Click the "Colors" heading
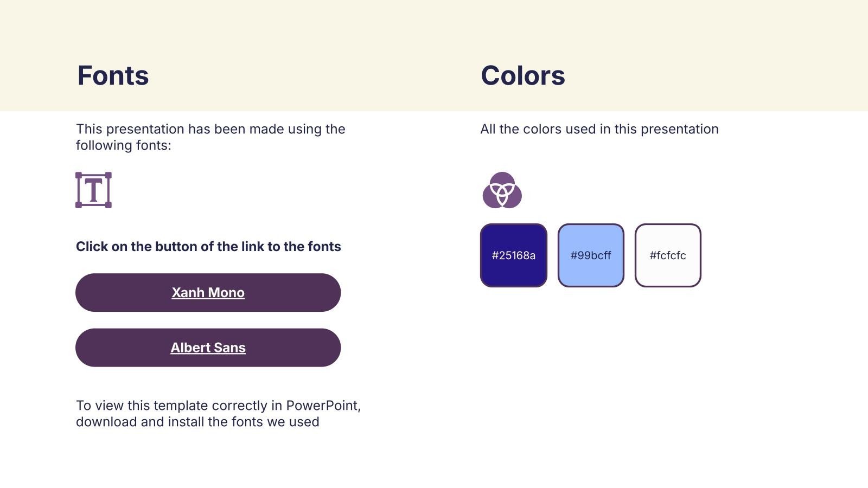Image resolution: width=868 pixels, height=488 pixels. click(522, 75)
